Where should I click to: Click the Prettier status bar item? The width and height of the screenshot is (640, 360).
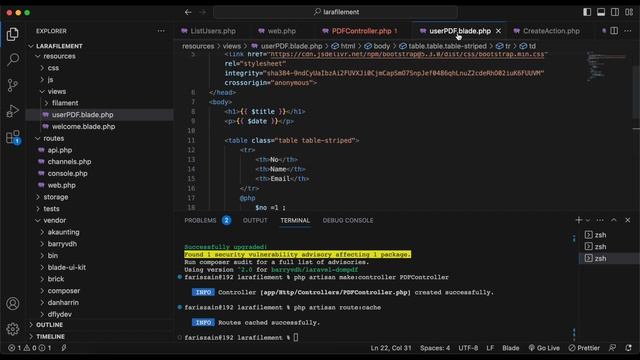coord(584,348)
